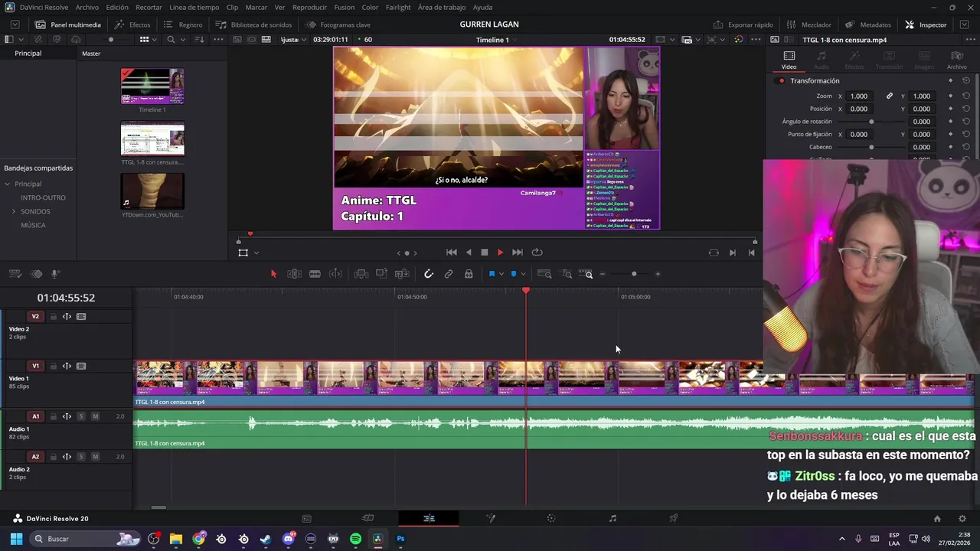Stop playback
The width and height of the screenshot is (980, 551).
(x=485, y=253)
